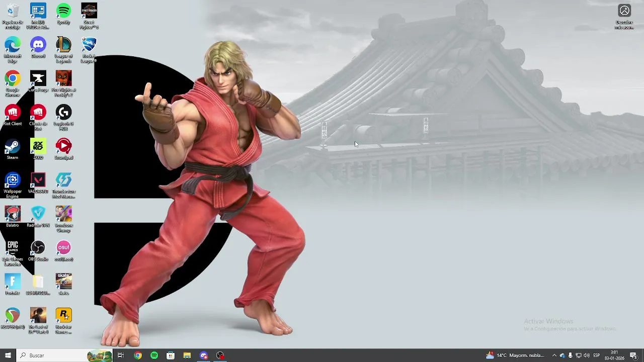
Task: Select the Spotify desktop shortcut
Action: (x=63, y=14)
